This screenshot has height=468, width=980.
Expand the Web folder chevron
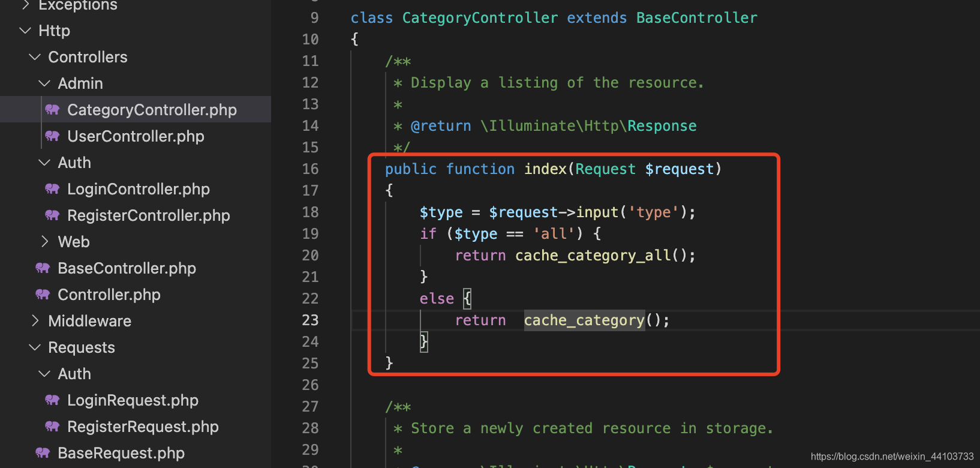click(44, 241)
